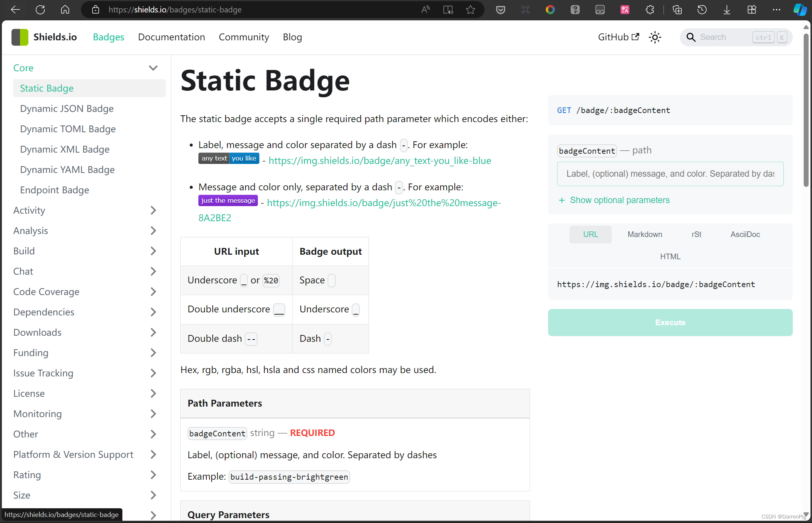The height and width of the screenshot is (523, 812).
Task: Add page to favorites star icon
Action: tap(471, 10)
